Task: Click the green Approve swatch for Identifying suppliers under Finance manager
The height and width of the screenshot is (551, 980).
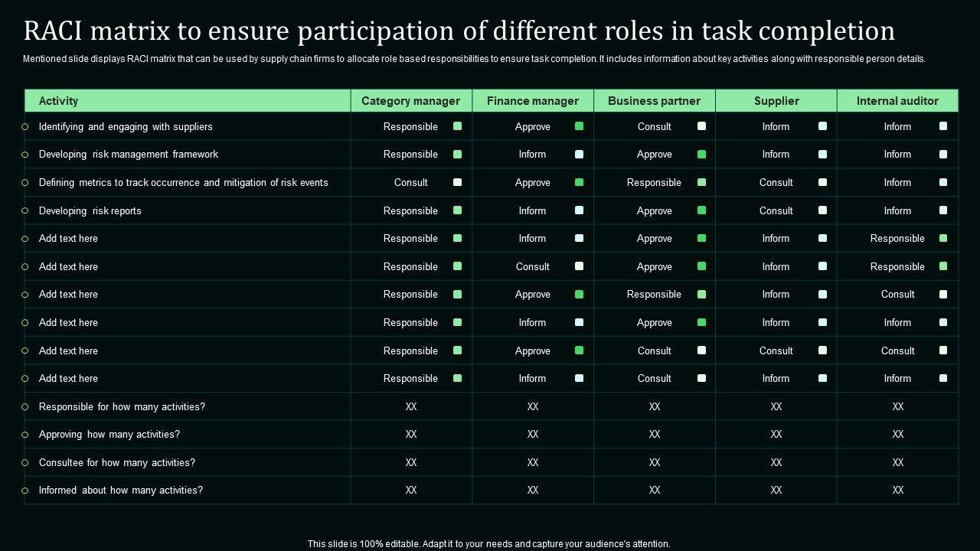Action: (x=580, y=126)
